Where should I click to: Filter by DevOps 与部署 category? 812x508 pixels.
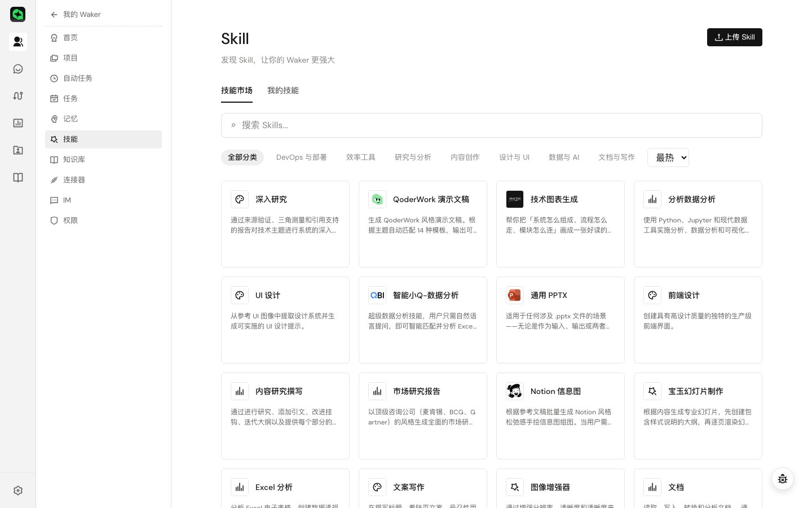[x=302, y=157]
